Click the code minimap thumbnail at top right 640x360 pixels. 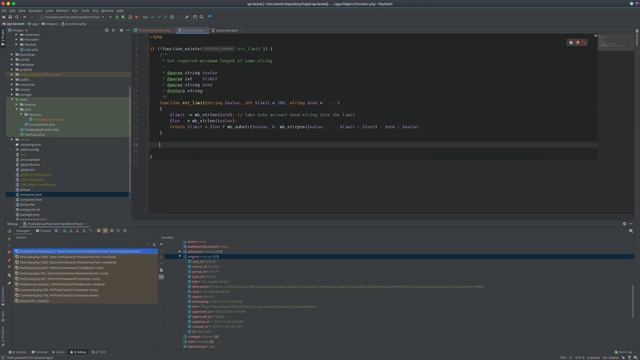[616, 42]
